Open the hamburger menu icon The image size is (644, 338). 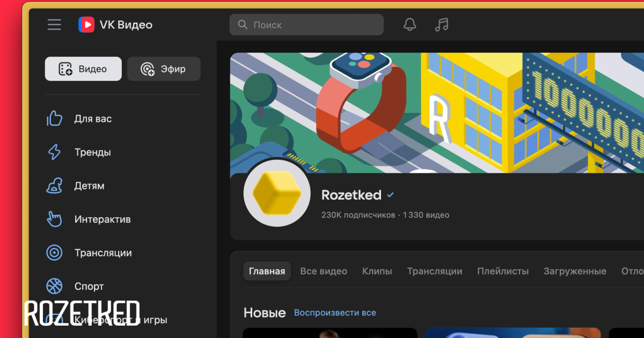coord(54,25)
